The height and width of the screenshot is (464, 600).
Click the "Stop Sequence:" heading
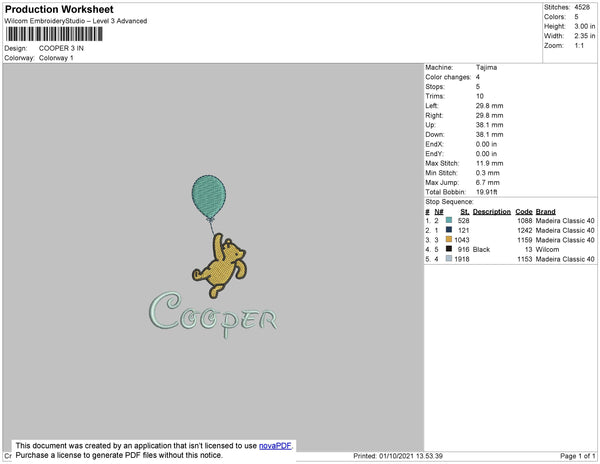tap(449, 202)
